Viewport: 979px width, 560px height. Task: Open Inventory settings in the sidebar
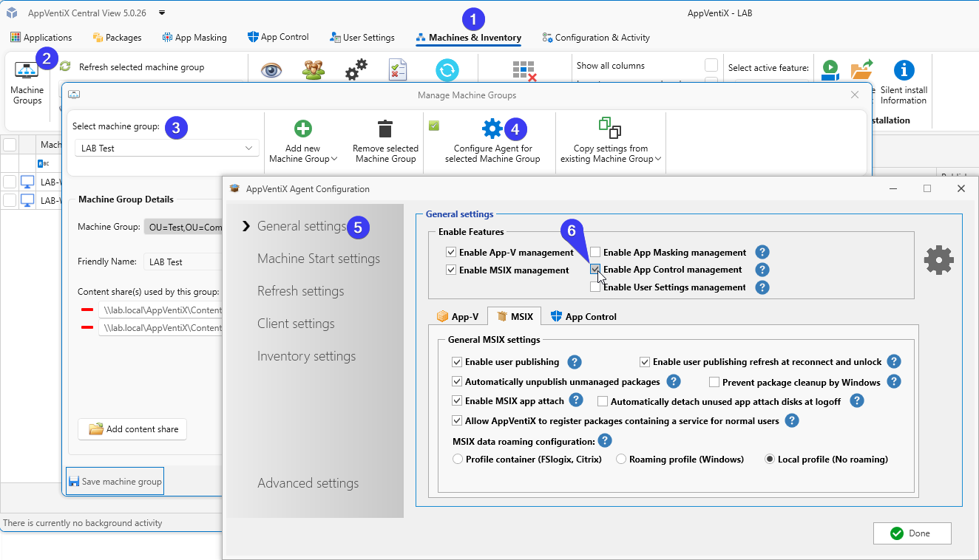coord(306,356)
